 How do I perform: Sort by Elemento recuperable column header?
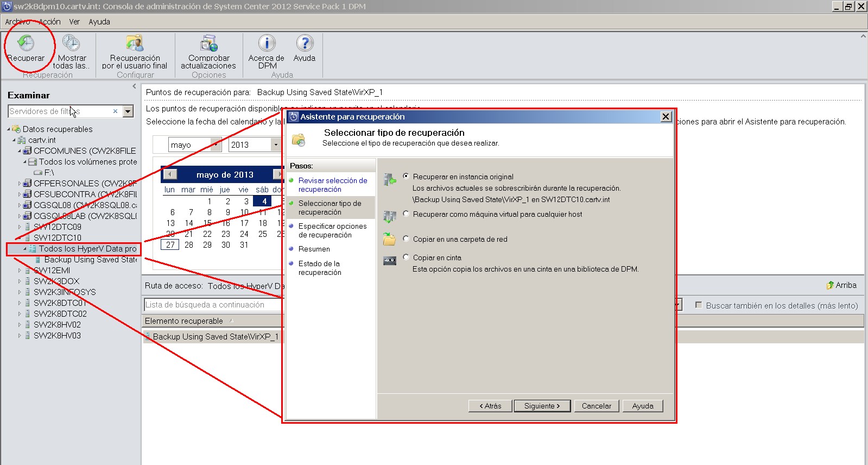(184, 321)
